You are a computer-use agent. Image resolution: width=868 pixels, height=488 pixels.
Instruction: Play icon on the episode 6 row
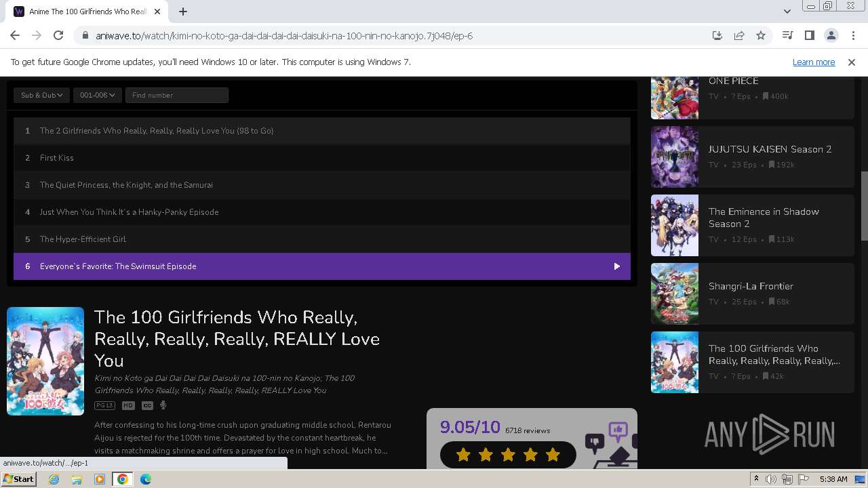pos(616,266)
